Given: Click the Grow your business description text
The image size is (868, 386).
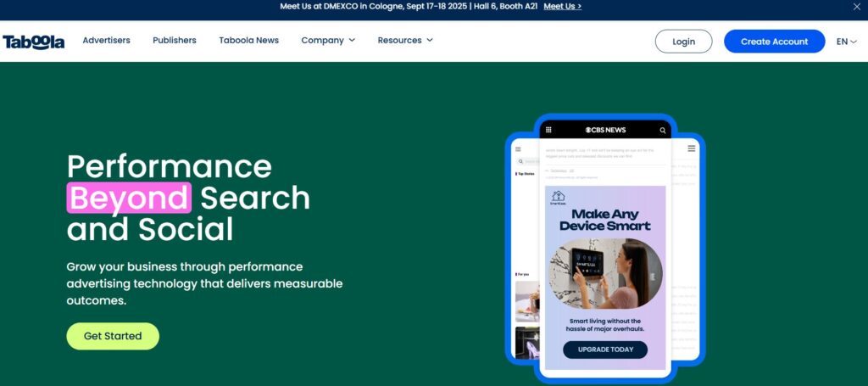Looking at the screenshot, I should coord(204,283).
